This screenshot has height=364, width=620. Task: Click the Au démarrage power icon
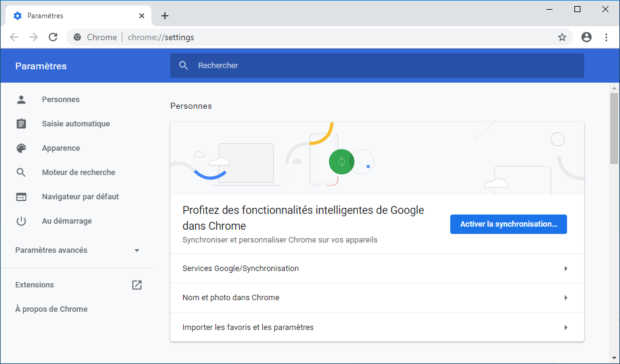click(21, 221)
